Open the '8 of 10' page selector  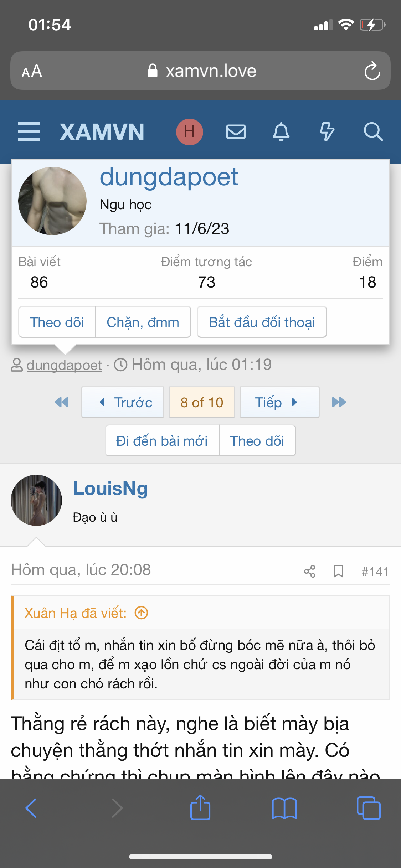202,402
